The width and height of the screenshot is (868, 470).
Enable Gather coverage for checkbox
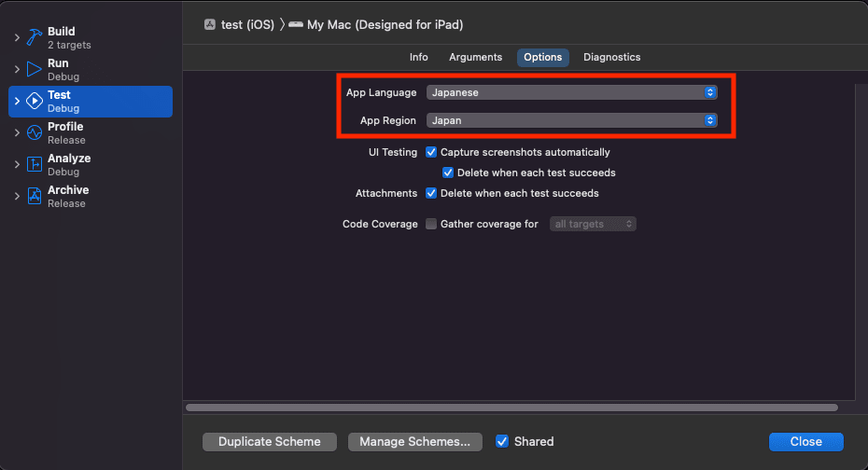click(x=431, y=224)
